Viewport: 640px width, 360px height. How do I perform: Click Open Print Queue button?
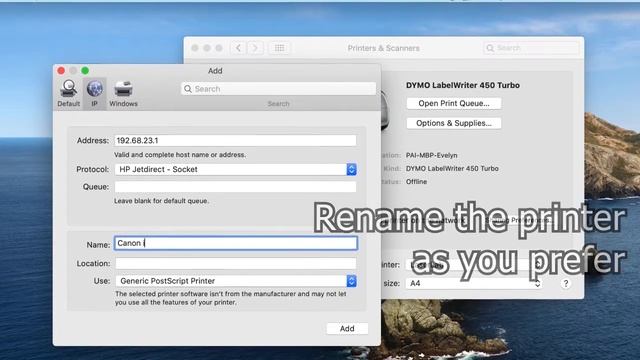point(453,104)
